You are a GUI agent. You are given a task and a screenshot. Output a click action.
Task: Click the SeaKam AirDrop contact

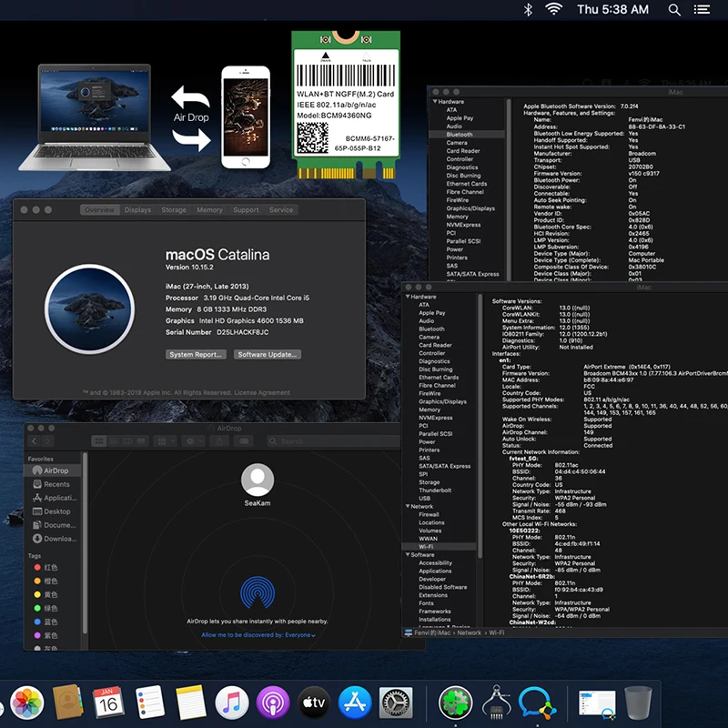pos(258,480)
